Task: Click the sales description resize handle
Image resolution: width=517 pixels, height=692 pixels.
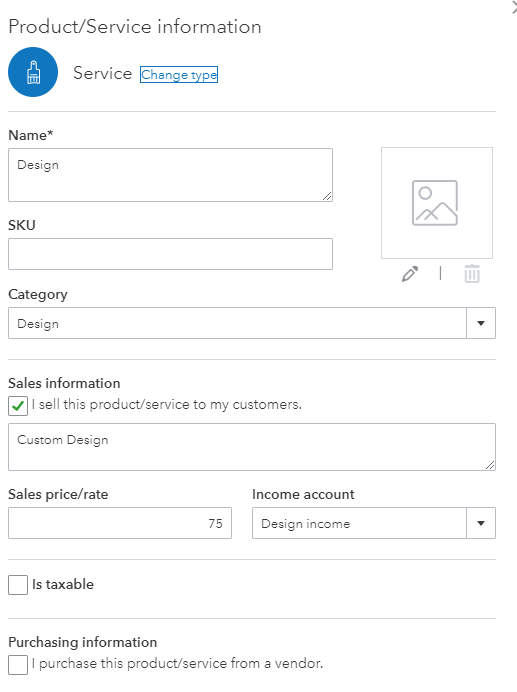Action: click(x=490, y=465)
